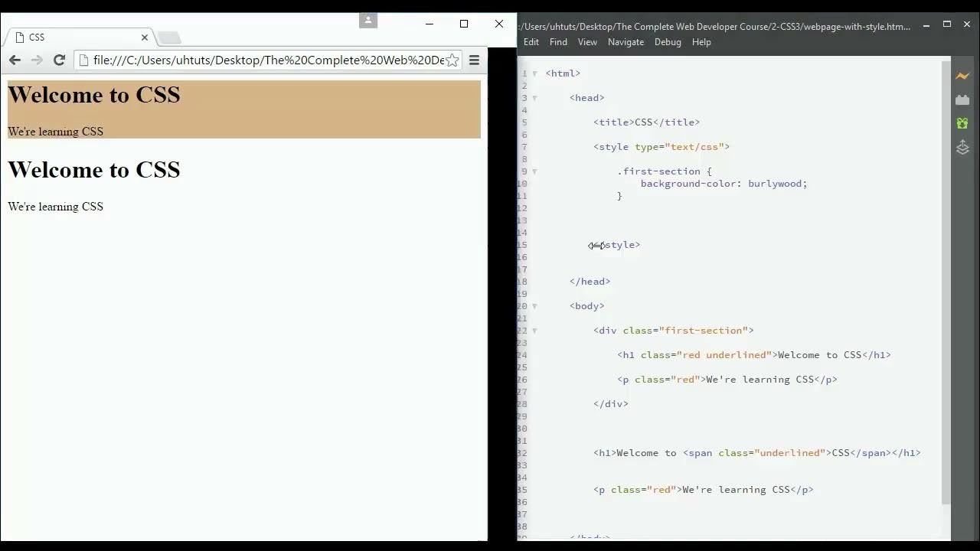Open Brackets Extension Manager brick icon
The height and width of the screenshot is (551, 980).
[962, 99]
